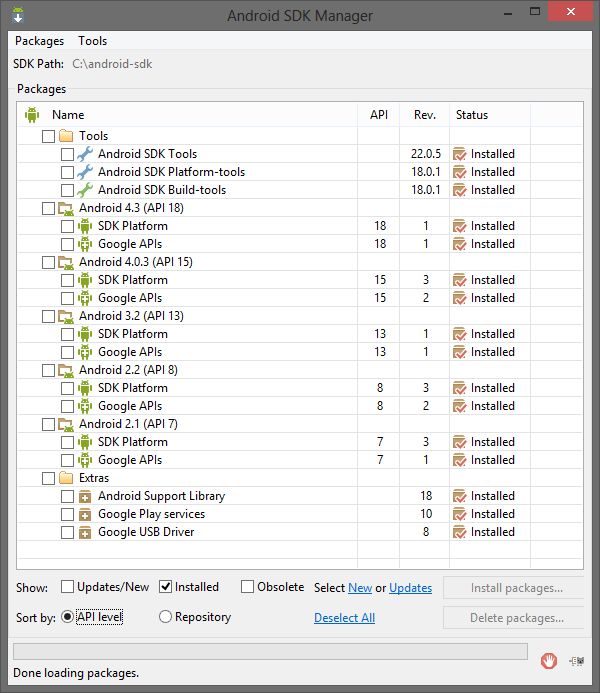Click the Google USB Driver package icon
This screenshot has width=600, height=693.
[85, 532]
